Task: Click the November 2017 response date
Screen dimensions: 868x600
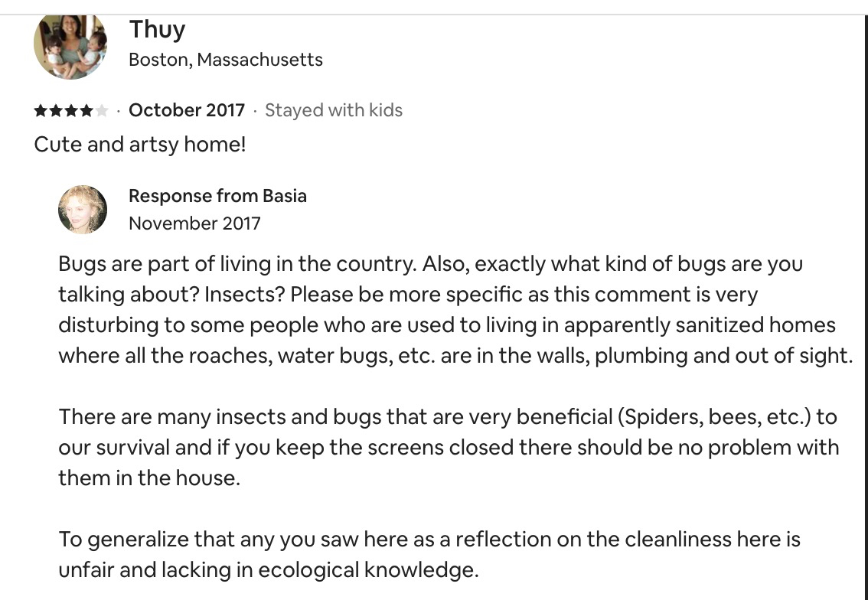Action: (x=194, y=223)
